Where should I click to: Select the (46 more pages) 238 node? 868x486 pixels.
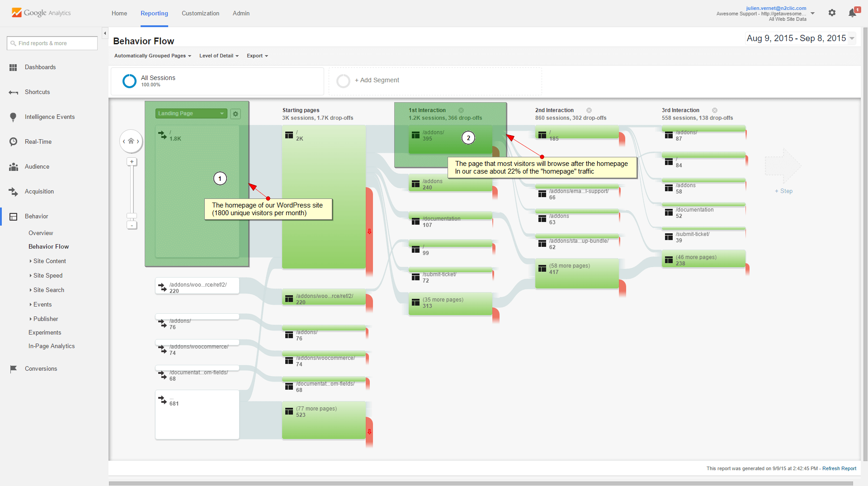(703, 259)
